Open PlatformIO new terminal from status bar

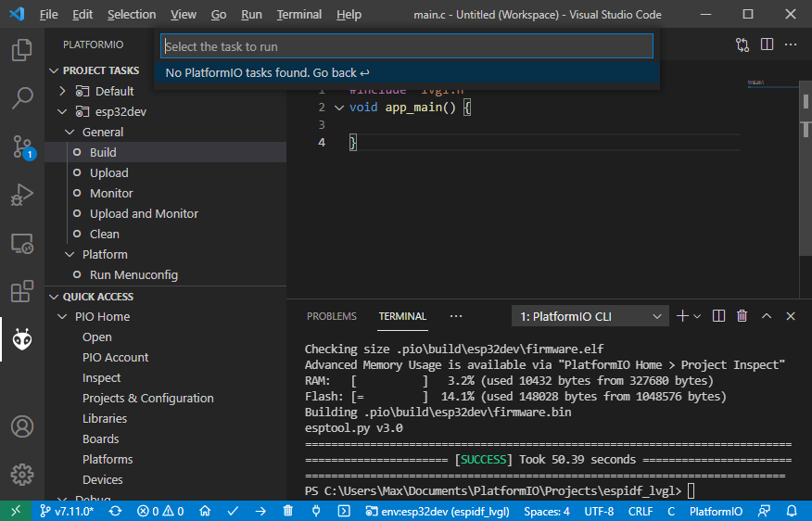click(344, 511)
